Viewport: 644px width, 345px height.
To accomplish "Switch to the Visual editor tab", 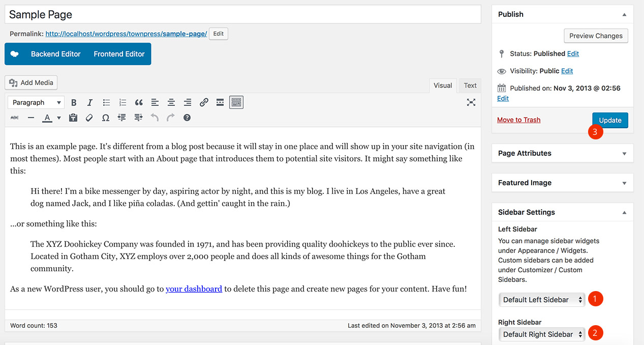I will pyautogui.click(x=442, y=85).
